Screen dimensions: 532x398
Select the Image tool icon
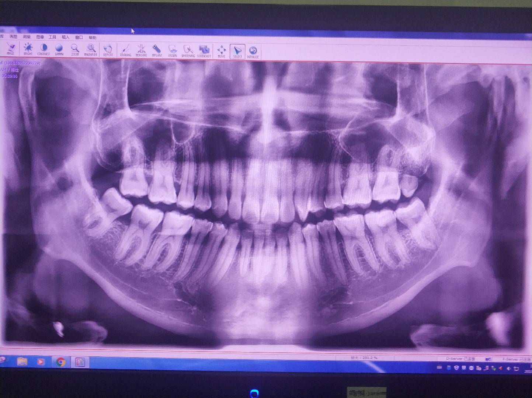tap(11, 49)
